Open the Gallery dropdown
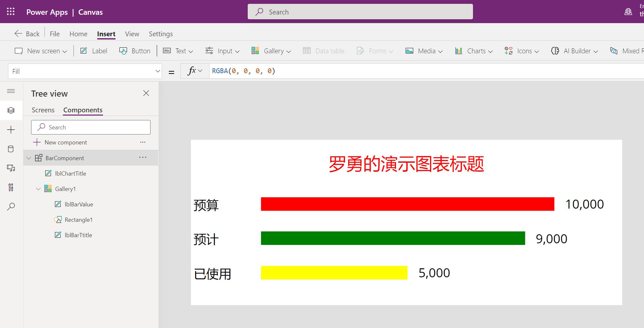644x328 pixels. tap(271, 51)
